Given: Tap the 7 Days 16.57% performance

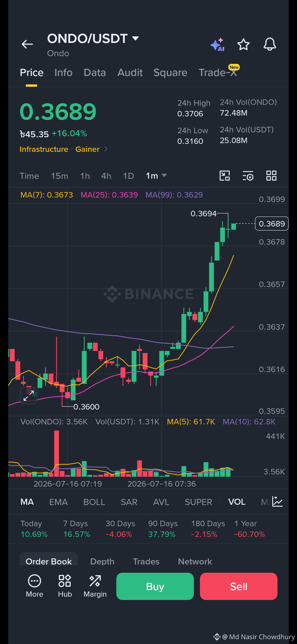Looking at the screenshot, I should pyautogui.click(x=77, y=529).
